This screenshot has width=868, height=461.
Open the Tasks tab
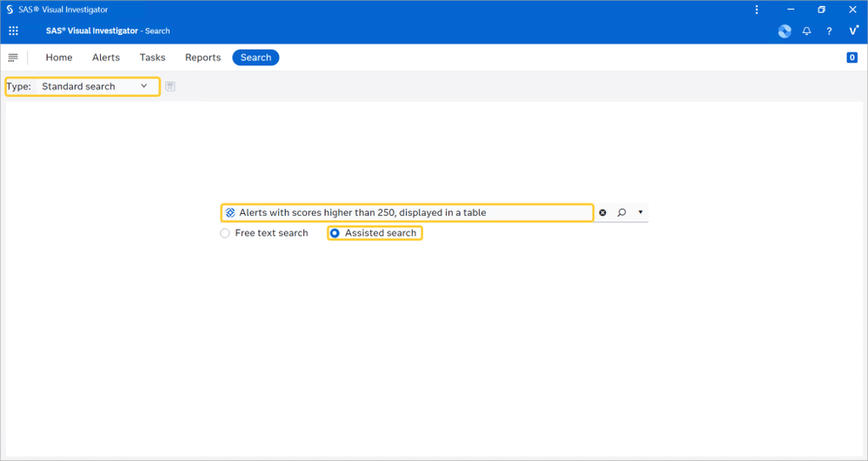tap(152, 57)
